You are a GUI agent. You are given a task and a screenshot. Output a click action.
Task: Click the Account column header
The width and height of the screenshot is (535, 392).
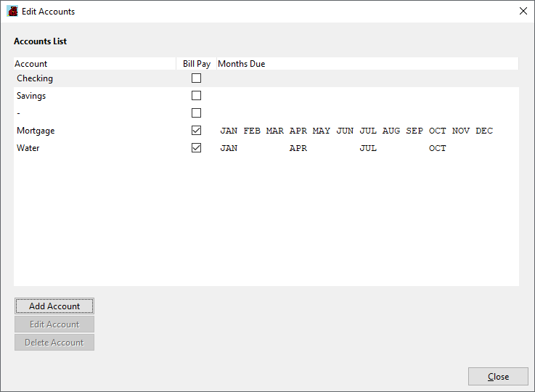coord(94,64)
